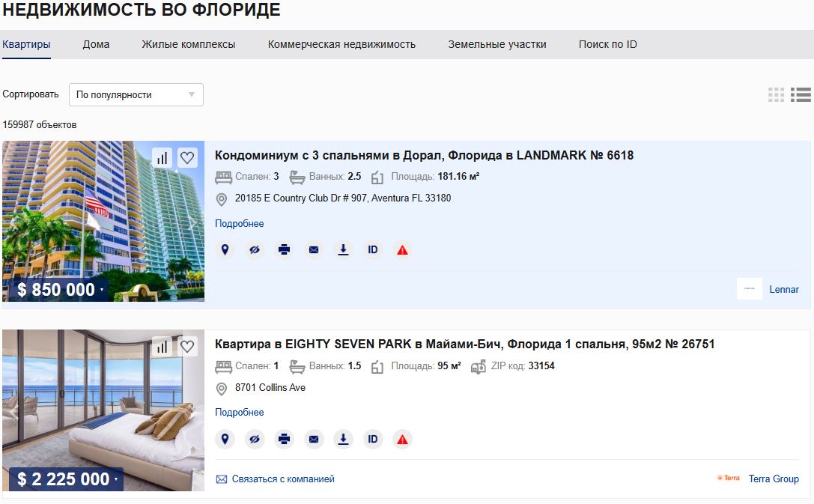Open the Поиск по ID tab

pos(608,45)
